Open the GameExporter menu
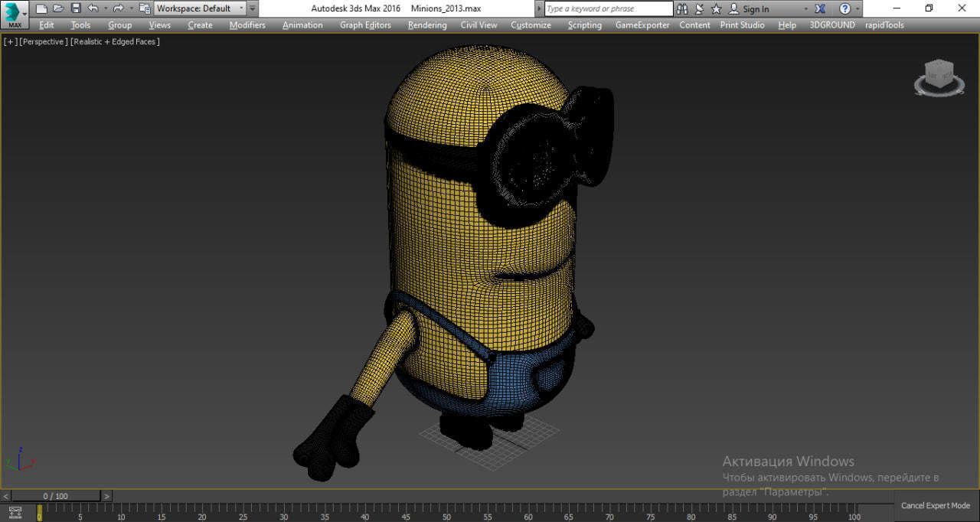980x522 pixels. [x=642, y=24]
